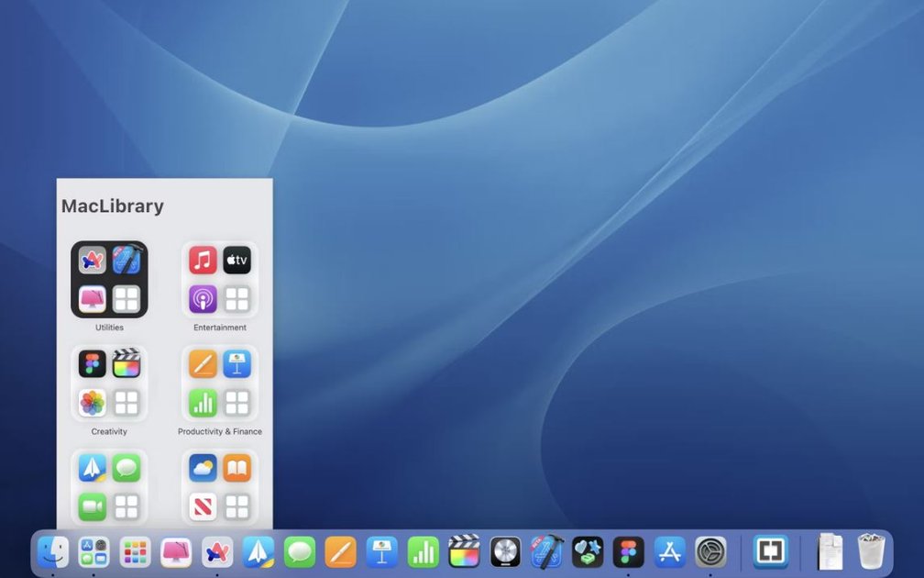Open Apple TV inside the Entertainment folder
Image resolution: width=924 pixels, height=578 pixels.
pos(237,261)
